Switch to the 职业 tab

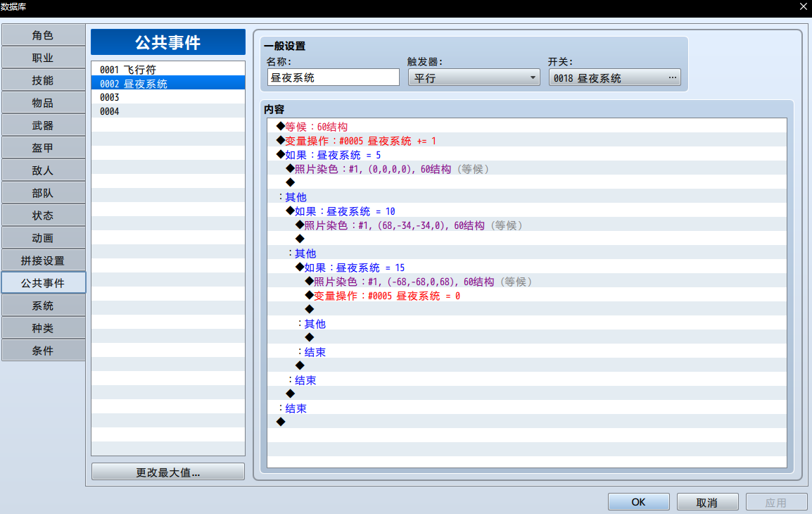point(43,58)
